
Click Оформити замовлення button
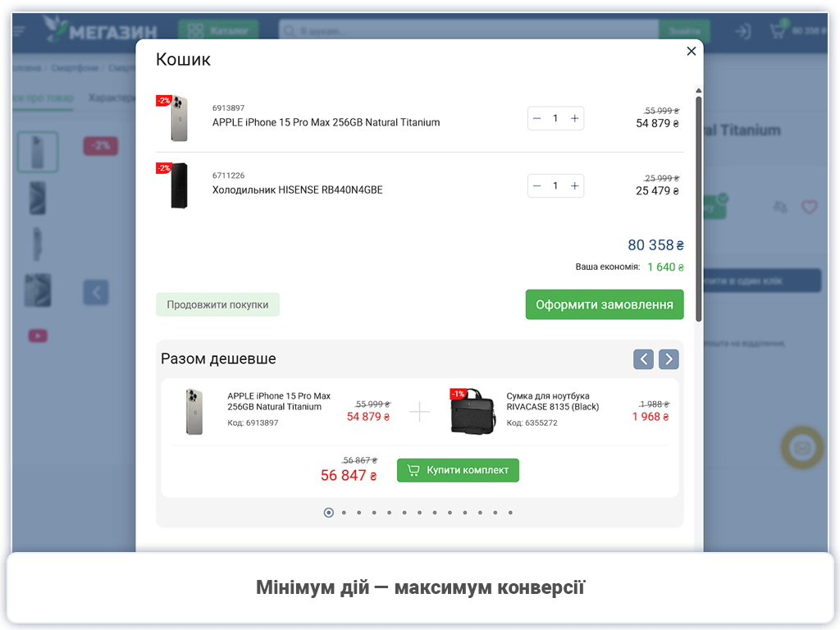605,304
